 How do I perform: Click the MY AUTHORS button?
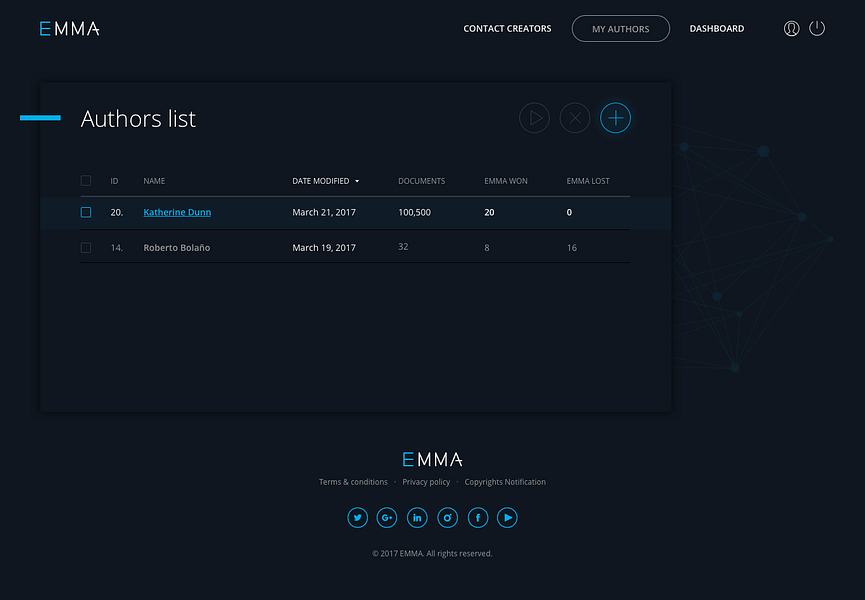point(620,28)
